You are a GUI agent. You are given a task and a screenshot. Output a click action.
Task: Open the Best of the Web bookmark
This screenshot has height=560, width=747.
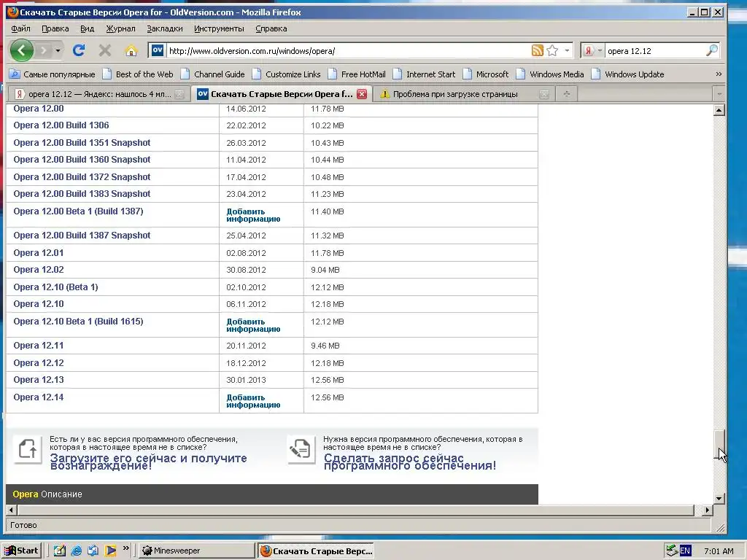[x=138, y=74]
